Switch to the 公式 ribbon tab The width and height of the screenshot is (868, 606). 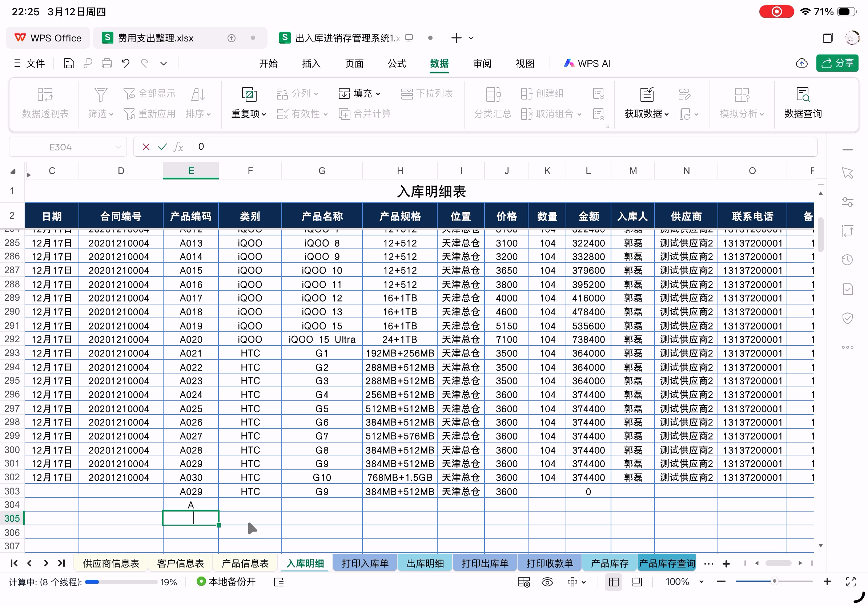tap(397, 64)
